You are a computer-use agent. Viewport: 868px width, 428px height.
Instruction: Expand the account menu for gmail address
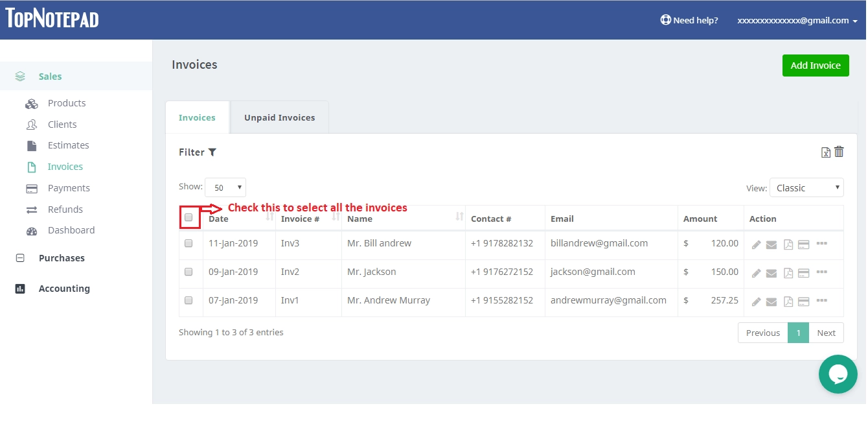797,20
